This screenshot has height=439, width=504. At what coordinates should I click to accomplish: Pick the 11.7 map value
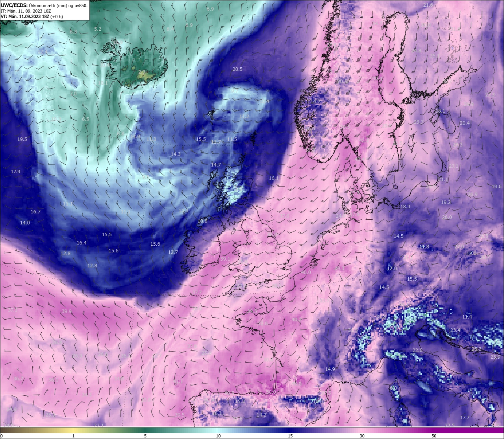coord(216,143)
